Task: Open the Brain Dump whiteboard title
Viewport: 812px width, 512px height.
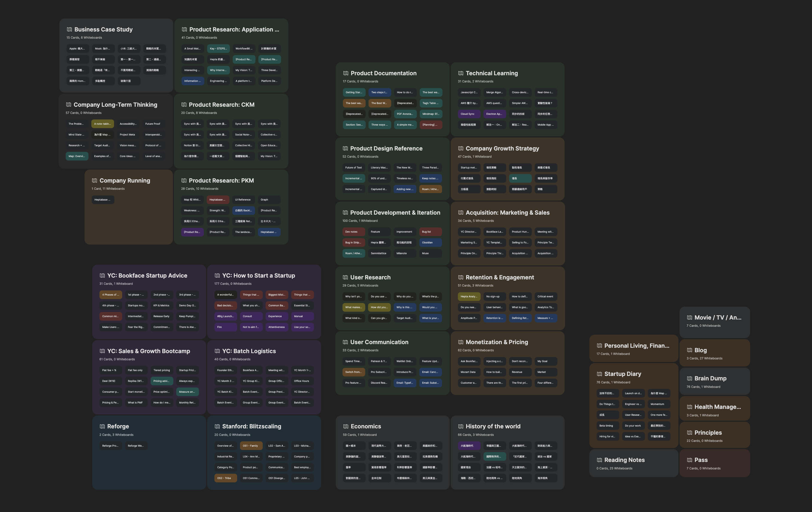Action: (x=710, y=378)
